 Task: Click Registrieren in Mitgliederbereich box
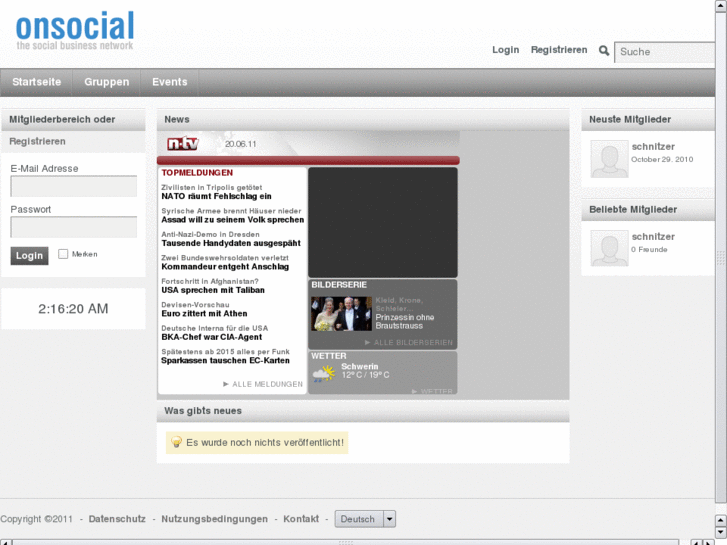tap(37, 141)
